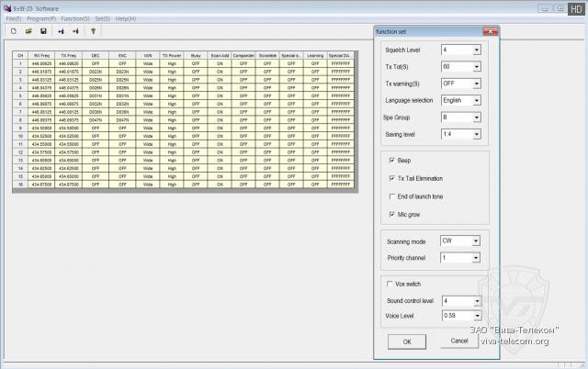The image size is (588, 369).
Task: Click the Compander column header
Action: click(x=243, y=55)
